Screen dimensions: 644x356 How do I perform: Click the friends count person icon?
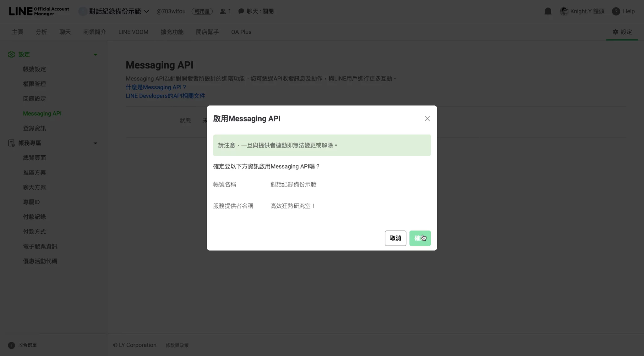pyautogui.click(x=223, y=11)
